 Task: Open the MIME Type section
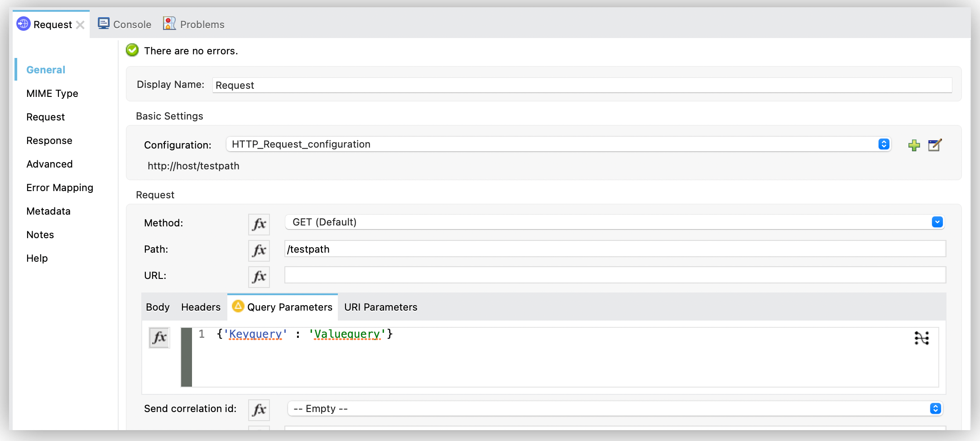pos(52,93)
